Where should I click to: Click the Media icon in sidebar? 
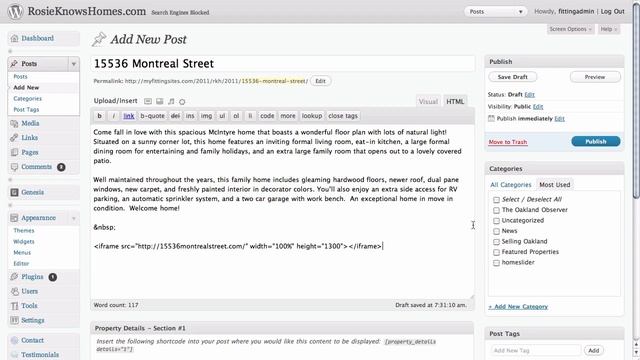14,123
